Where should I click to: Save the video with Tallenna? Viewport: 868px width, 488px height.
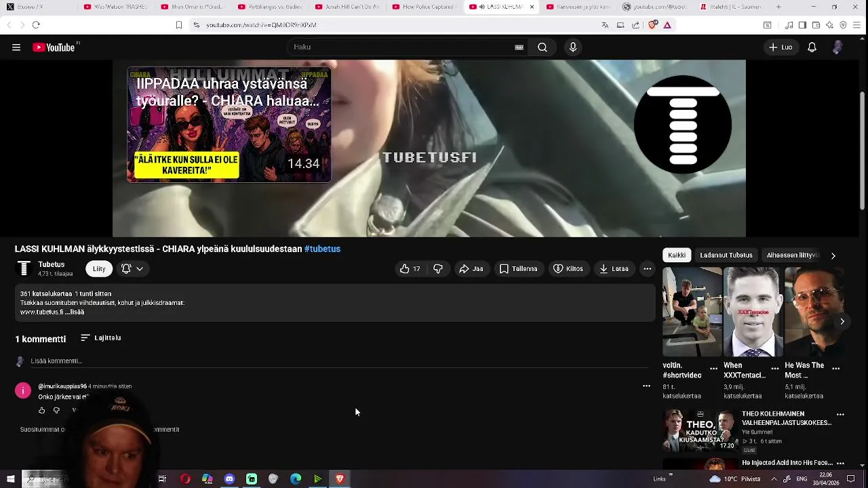(518, 269)
